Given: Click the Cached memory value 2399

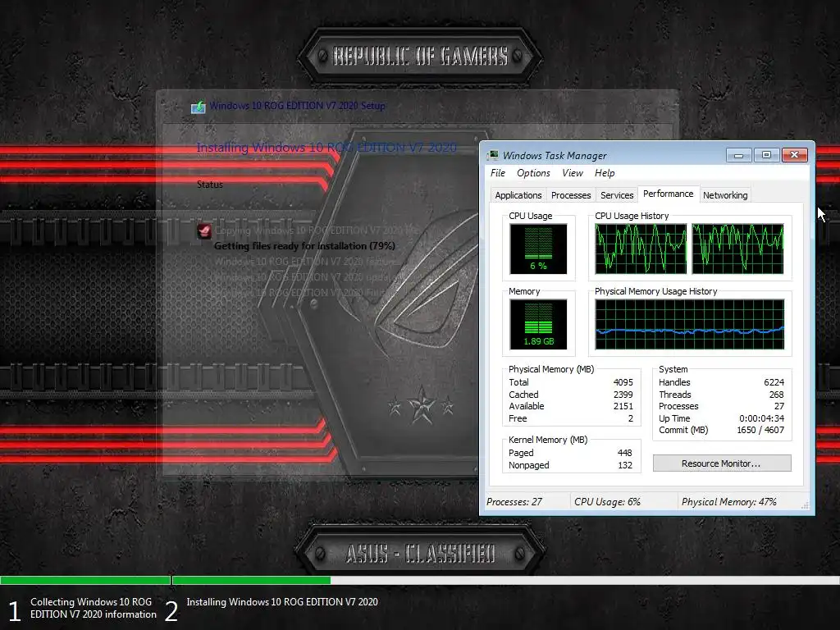Looking at the screenshot, I should tap(623, 395).
